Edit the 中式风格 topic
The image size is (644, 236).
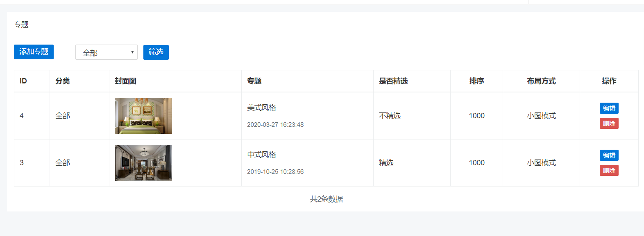[x=609, y=155]
